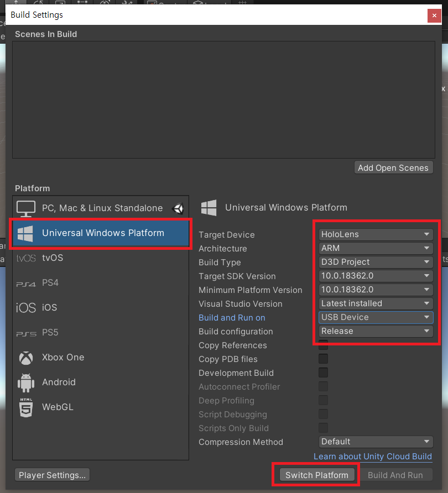Image resolution: width=448 pixels, height=493 pixels.
Task: Choose the PS4 platform
Action: click(101, 282)
